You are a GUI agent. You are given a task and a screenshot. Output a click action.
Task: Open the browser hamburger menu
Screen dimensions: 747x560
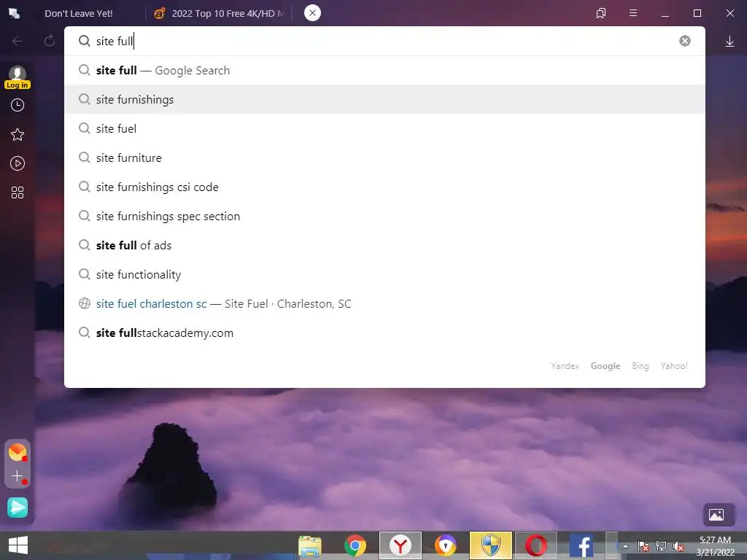pos(632,13)
